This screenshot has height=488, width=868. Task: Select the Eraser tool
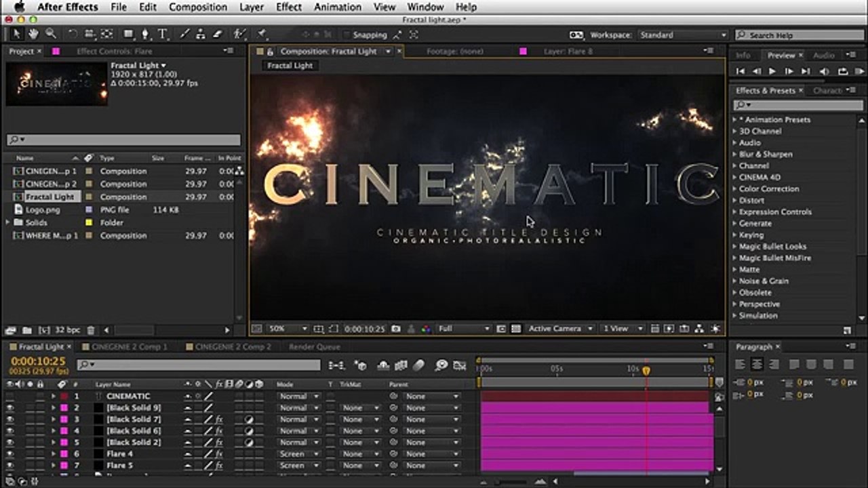click(218, 34)
